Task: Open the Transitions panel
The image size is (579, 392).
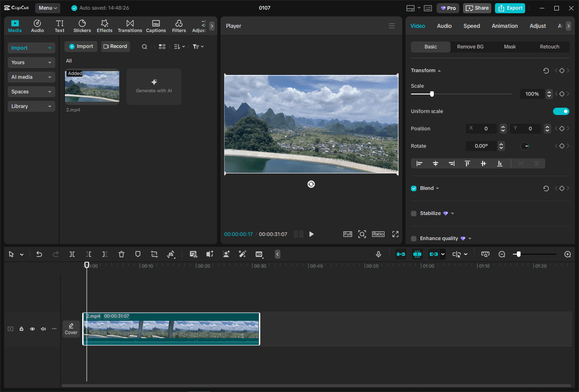Action: tap(130, 26)
